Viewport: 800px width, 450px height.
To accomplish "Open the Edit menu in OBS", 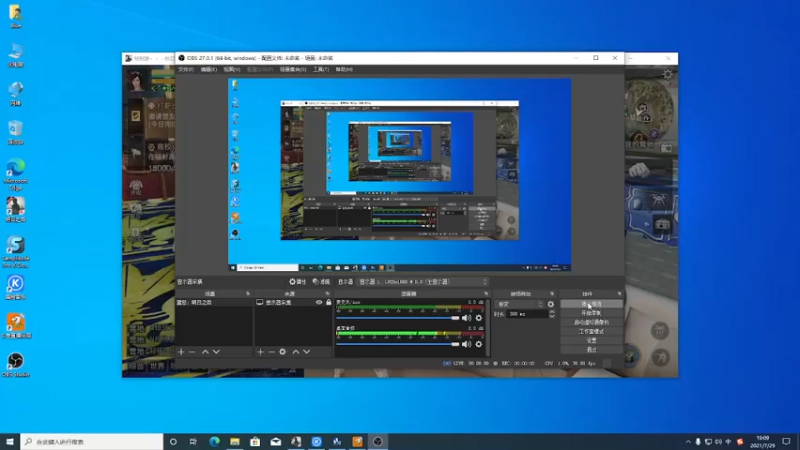I will (208, 69).
